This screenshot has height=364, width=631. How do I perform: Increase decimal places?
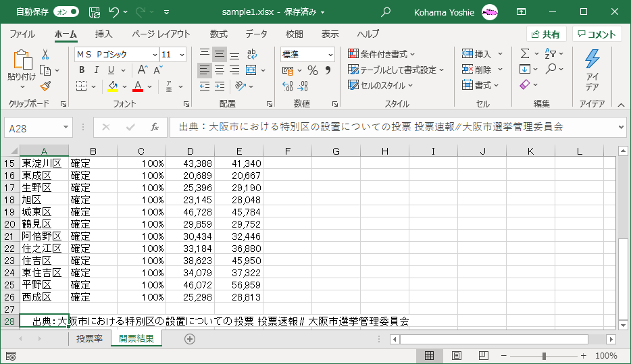[287, 86]
